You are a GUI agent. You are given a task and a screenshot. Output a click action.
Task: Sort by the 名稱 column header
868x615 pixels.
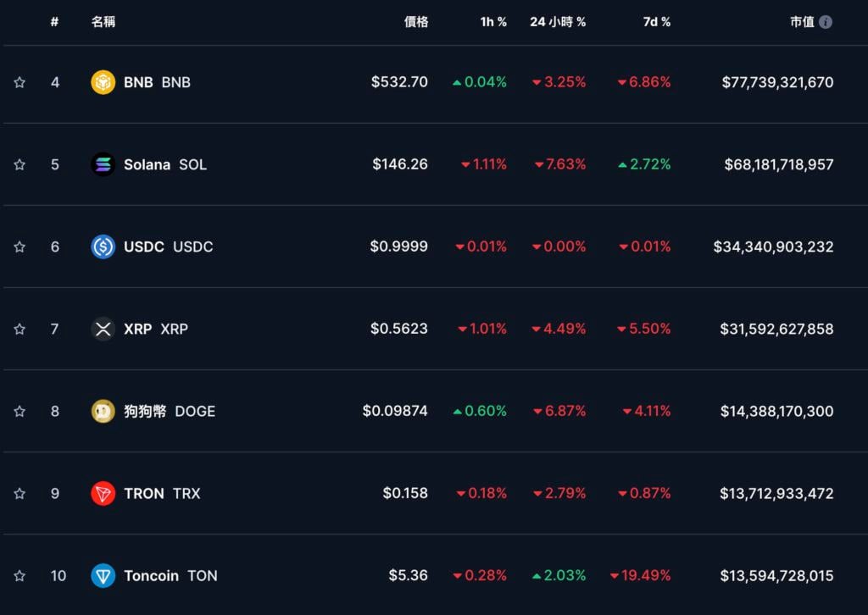[103, 22]
